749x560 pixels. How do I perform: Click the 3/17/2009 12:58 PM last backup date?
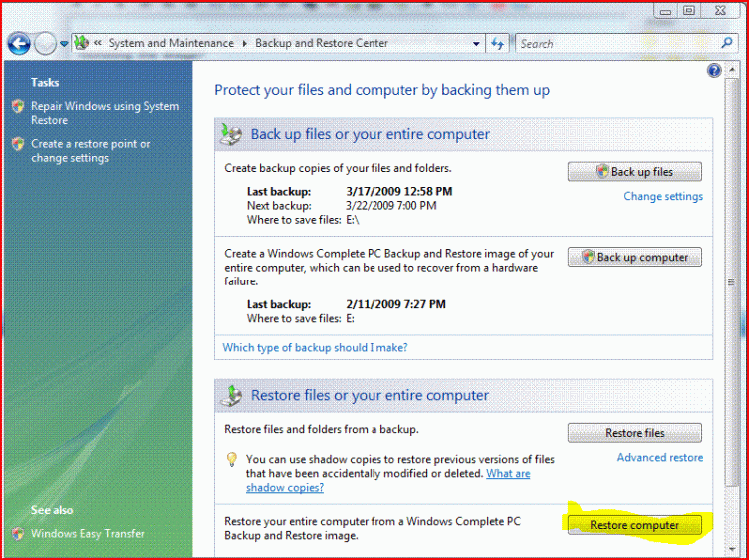pos(398,191)
